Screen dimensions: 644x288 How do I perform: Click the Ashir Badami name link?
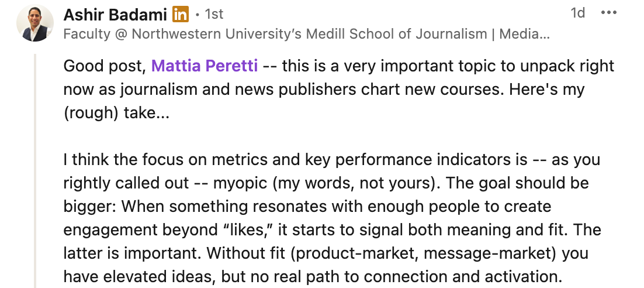pyautogui.click(x=115, y=13)
